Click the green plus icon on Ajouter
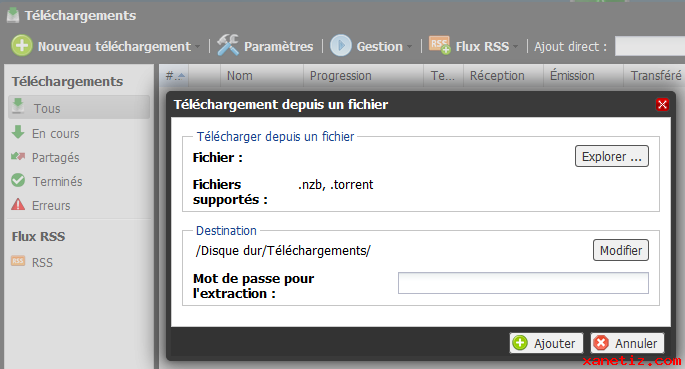Image resolution: width=685 pixels, height=369 pixels. 520,343
